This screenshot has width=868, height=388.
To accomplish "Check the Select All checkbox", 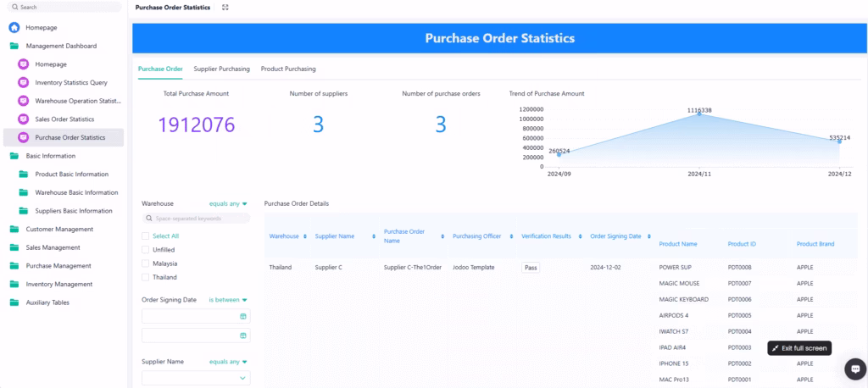I will pyautogui.click(x=146, y=236).
